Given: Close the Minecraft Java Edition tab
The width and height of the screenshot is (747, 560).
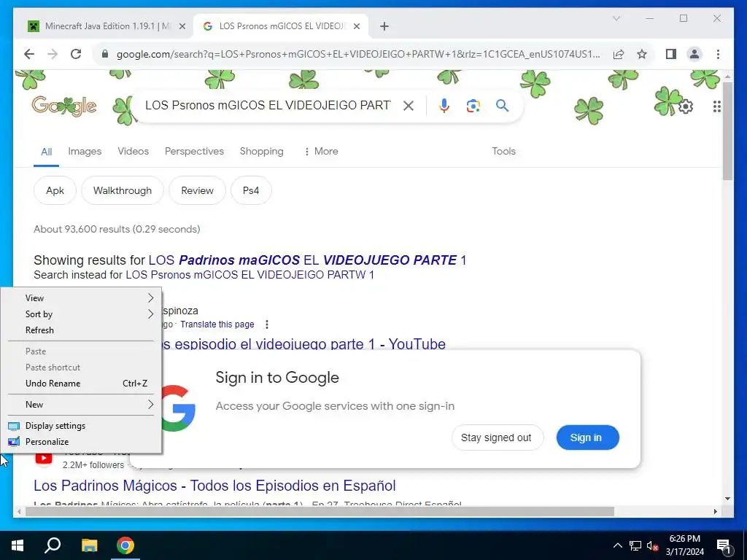Looking at the screenshot, I should pos(182,26).
